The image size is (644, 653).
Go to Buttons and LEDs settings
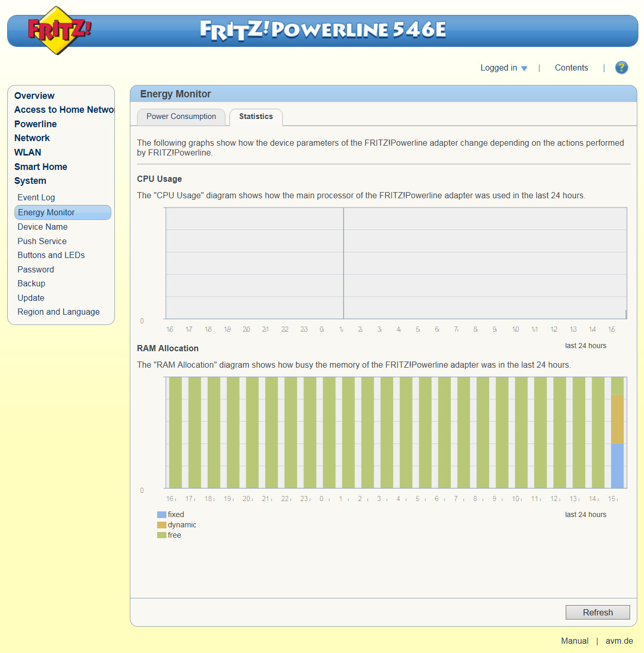pyautogui.click(x=51, y=255)
